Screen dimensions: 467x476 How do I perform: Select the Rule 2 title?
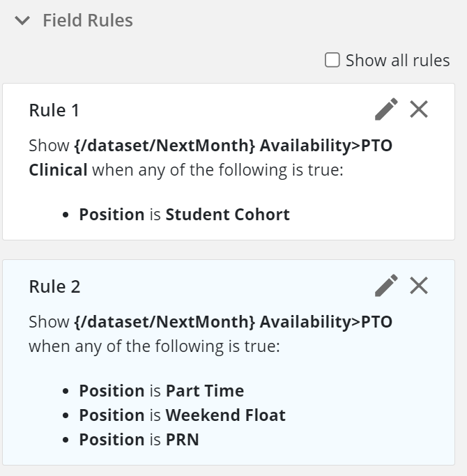(x=54, y=286)
